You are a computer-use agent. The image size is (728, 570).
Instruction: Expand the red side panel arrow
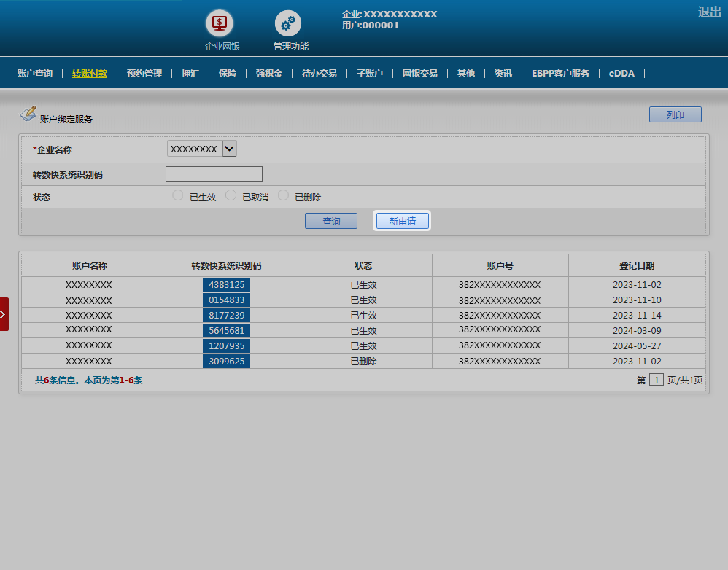4,314
